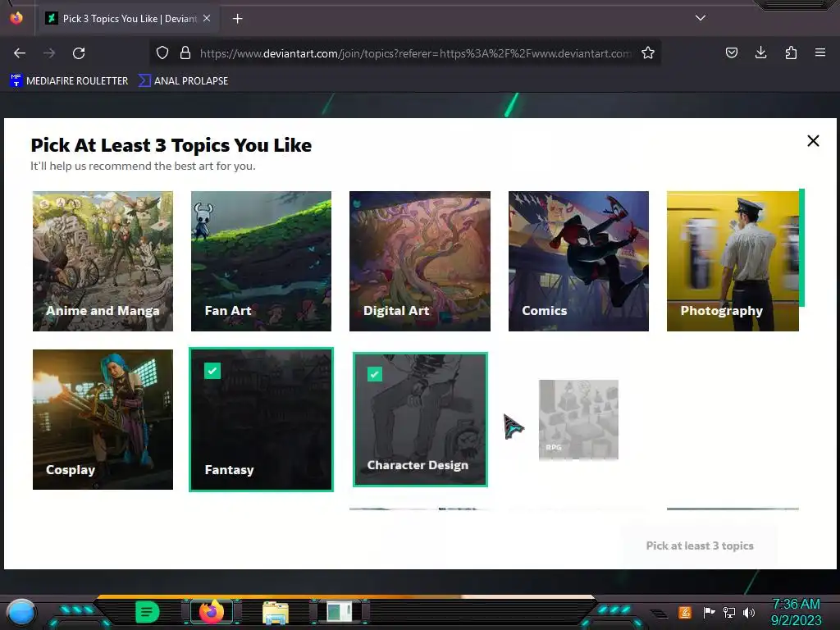This screenshot has width=840, height=630.
Task: Open the Action Center flag icon
Action: (x=709, y=612)
